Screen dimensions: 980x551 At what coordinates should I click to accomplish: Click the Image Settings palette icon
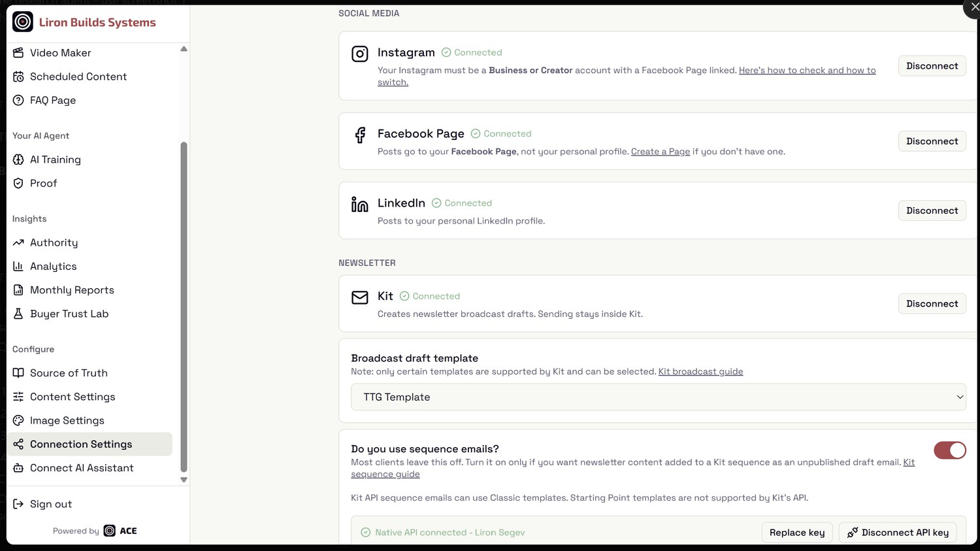18,420
